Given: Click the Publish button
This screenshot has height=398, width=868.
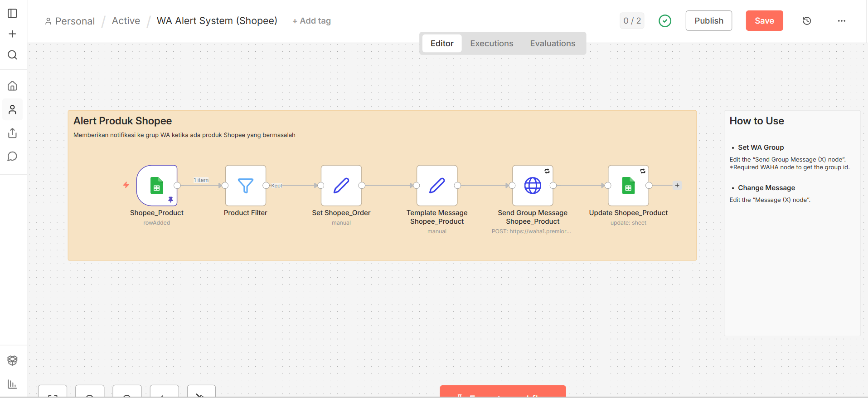Looking at the screenshot, I should click(x=708, y=21).
